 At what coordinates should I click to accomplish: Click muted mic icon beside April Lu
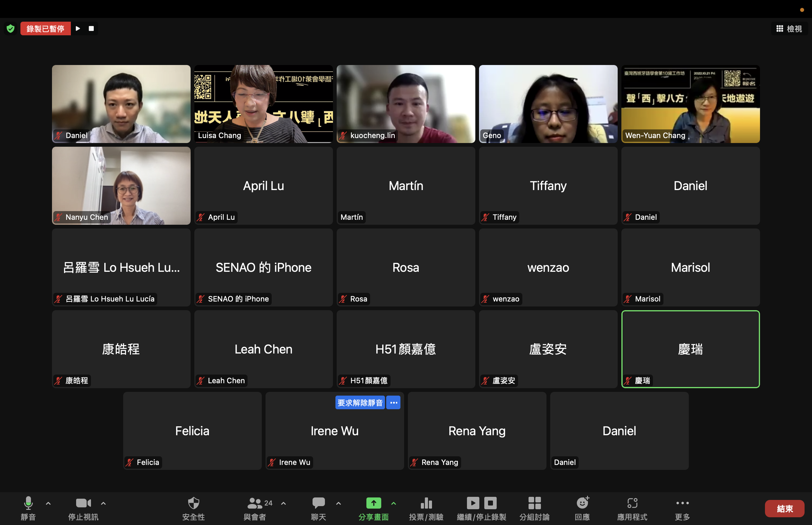[x=201, y=217]
